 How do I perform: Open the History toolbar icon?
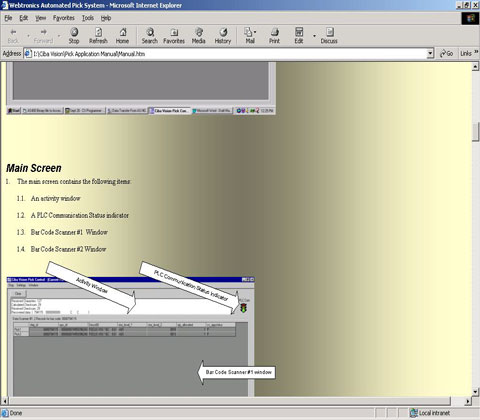223,36
